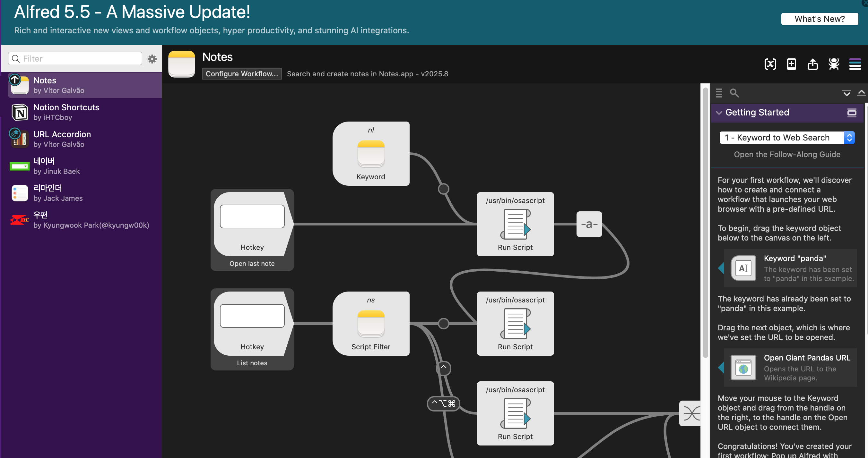This screenshot has height=458, width=868.
Task: Click the -a- transform utility node
Action: pyautogui.click(x=589, y=224)
